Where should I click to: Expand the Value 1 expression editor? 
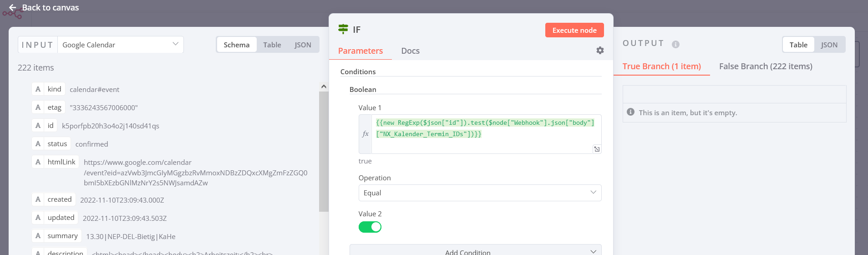(597, 149)
